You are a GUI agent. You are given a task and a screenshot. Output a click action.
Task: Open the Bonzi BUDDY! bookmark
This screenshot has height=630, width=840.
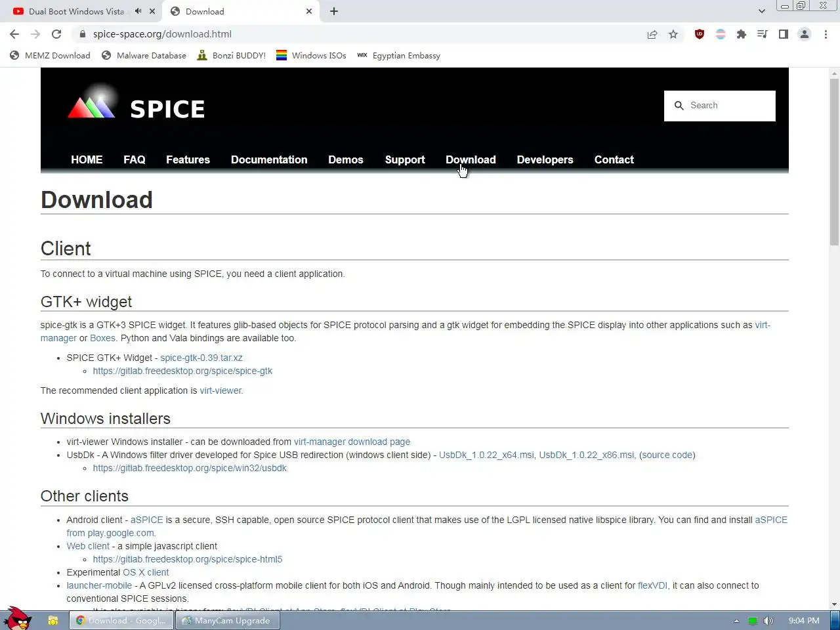232,56
